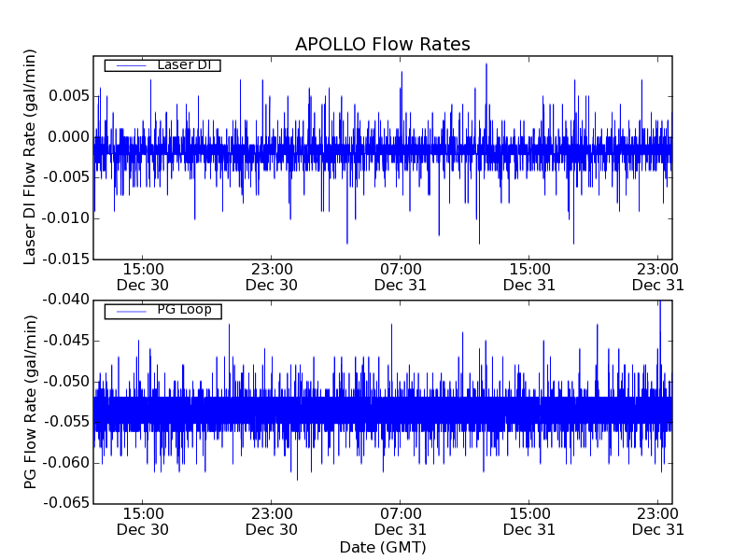The height and width of the screenshot is (560, 747).
Task: Select the -0.005 tick on the Laser DI axis
Action: (x=66, y=177)
